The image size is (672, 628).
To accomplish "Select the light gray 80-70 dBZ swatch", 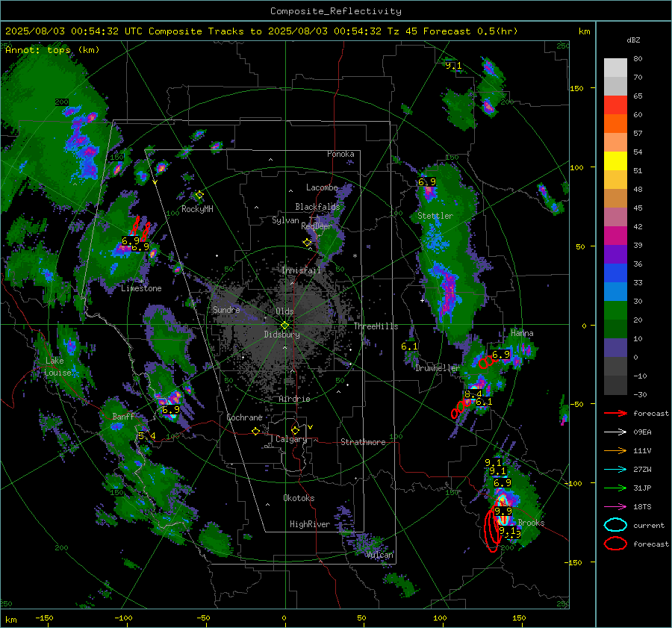I will 615,68.
